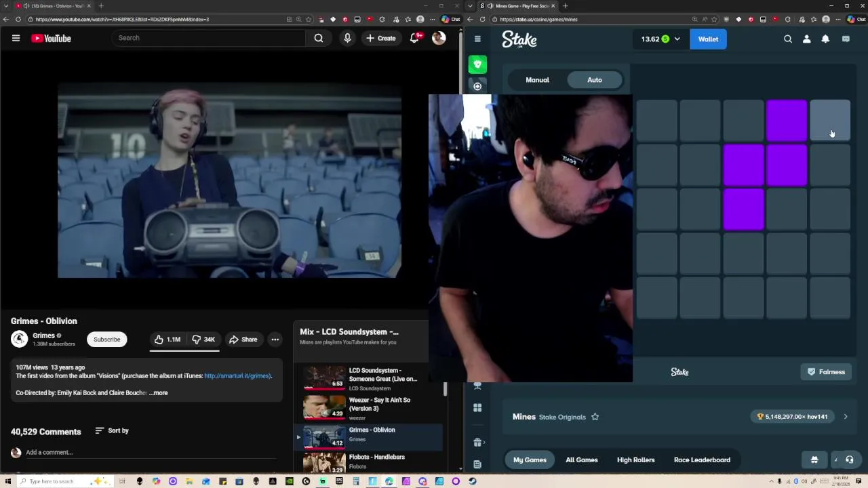Type in the YouTube Search field
868x488 pixels.
210,38
